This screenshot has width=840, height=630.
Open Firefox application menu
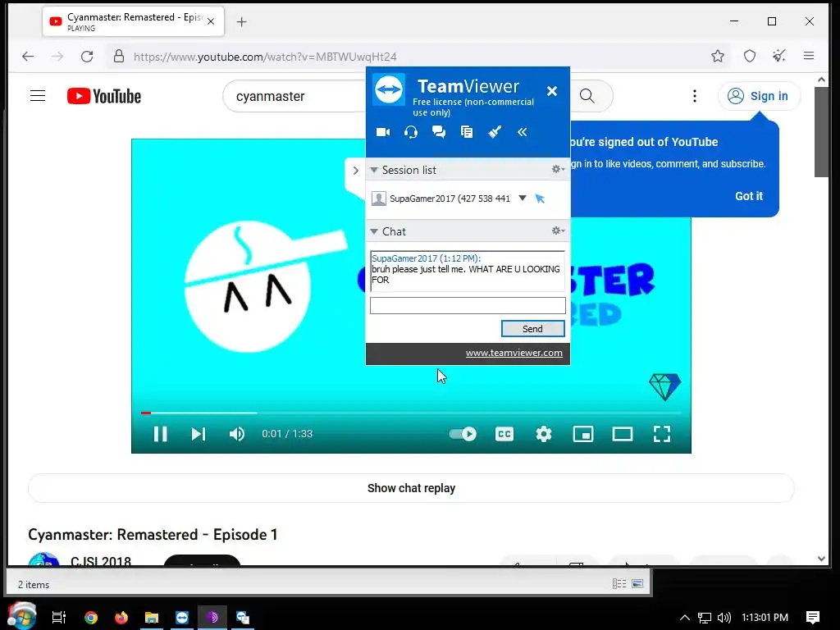click(x=809, y=56)
